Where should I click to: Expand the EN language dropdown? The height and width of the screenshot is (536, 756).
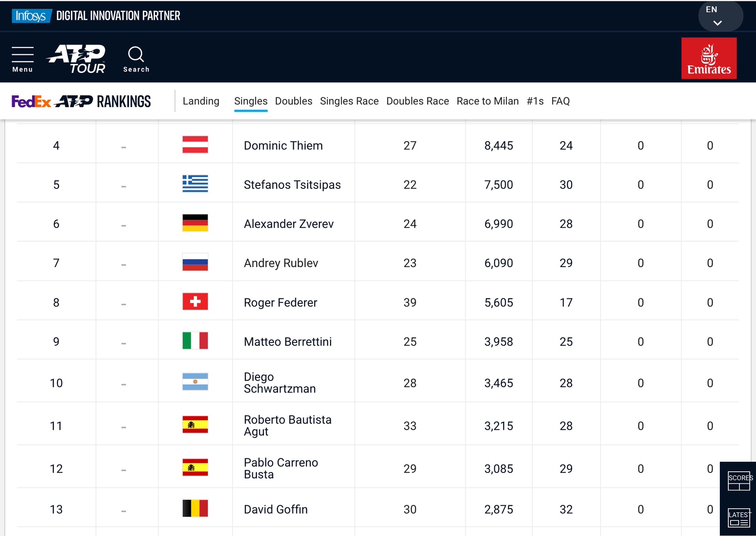[x=718, y=16]
